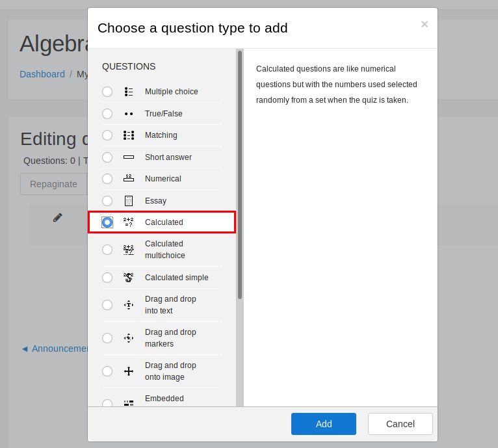Screen dimensions: 498x448
Task: Close the dialog with the X button
Action: tap(425, 25)
